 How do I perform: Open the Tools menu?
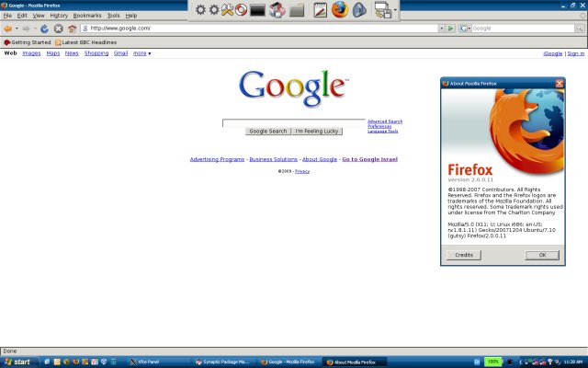(113, 16)
